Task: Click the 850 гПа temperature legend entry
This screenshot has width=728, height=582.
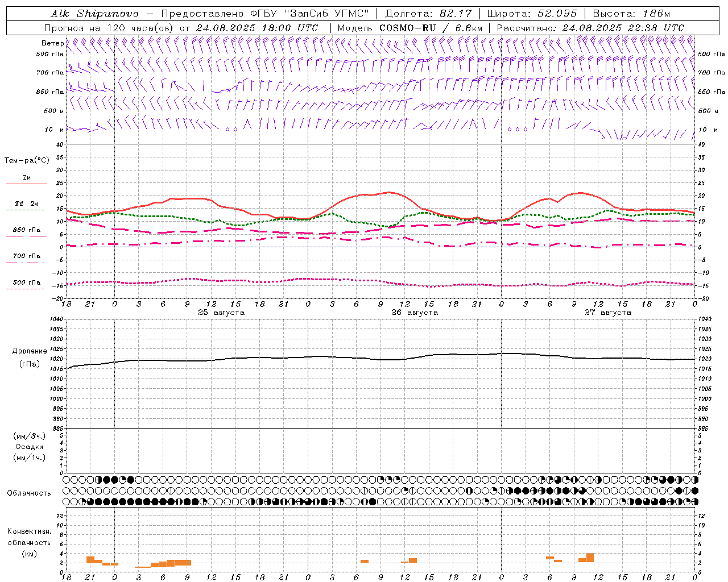Action: point(26,230)
